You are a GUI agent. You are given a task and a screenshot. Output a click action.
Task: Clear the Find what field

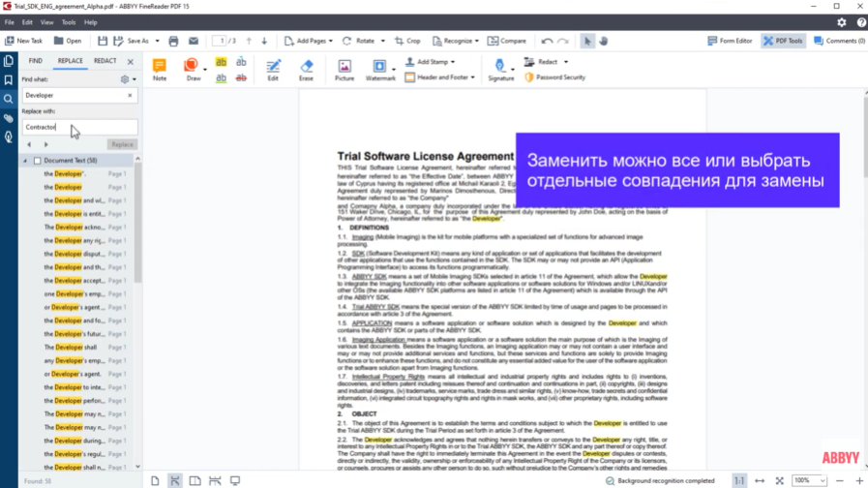point(130,95)
